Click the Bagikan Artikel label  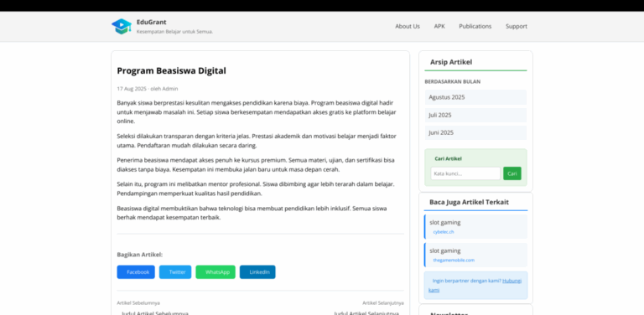click(140, 255)
